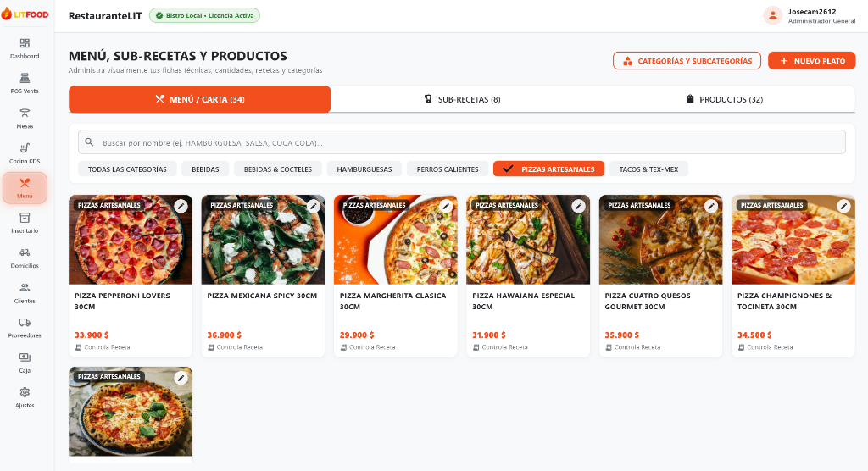Open Proveedores in the sidebar
This screenshot has width=868, height=471.
[25, 328]
